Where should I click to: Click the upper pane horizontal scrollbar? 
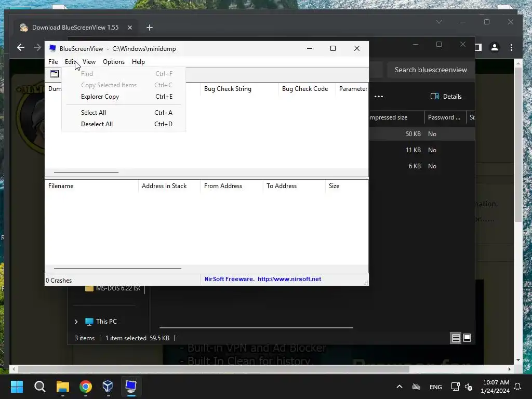tap(86, 172)
